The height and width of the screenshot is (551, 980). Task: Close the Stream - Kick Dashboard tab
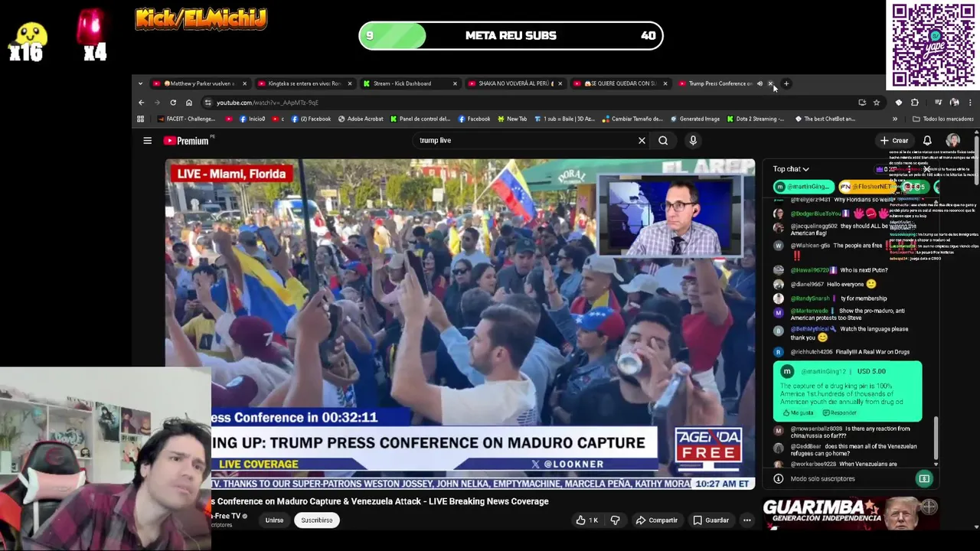[x=455, y=83]
